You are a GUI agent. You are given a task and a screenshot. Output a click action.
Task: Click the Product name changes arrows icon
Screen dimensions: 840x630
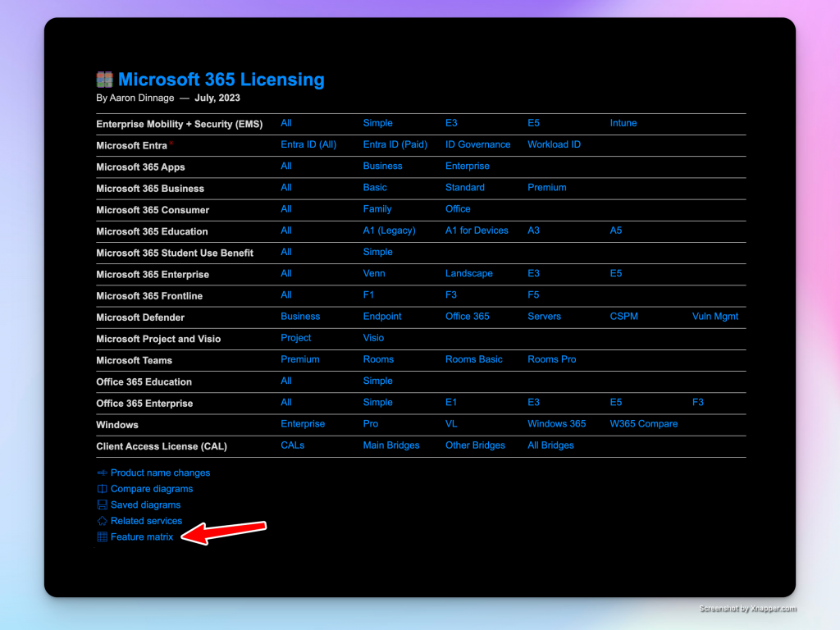tap(103, 472)
